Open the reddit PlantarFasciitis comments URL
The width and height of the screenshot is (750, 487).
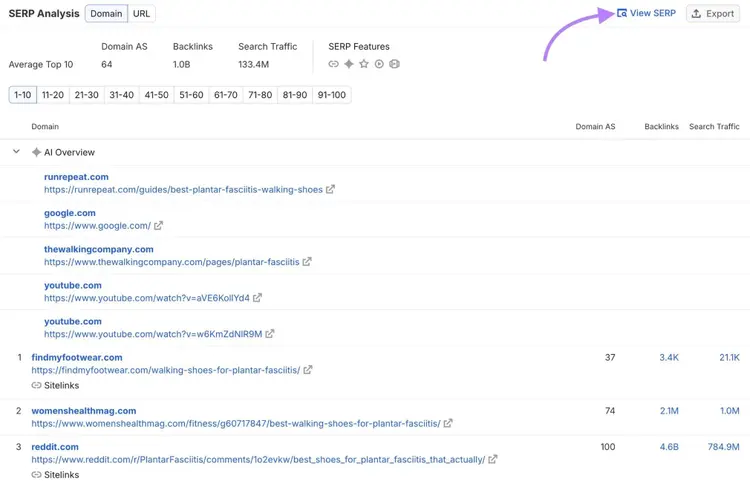click(x=258, y=460)
